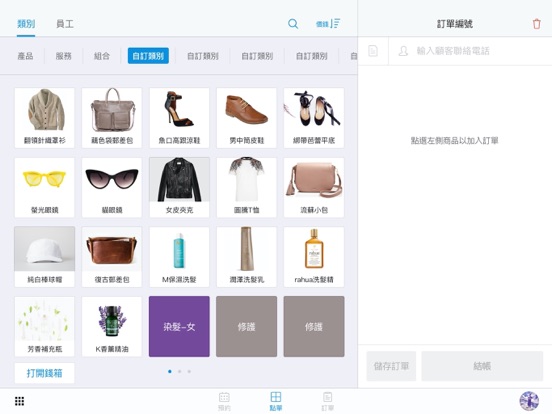Switch to the 員工 tab

tap(65, 24)
